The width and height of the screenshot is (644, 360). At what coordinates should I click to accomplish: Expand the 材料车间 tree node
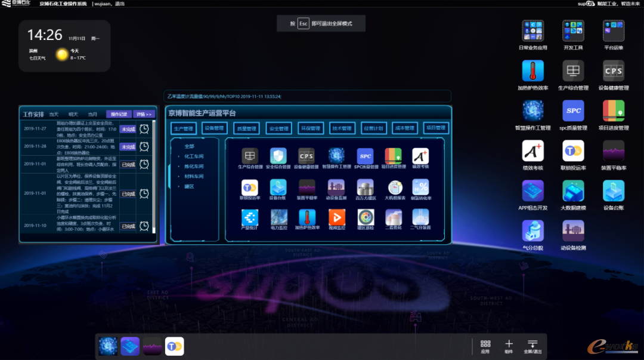pos(179,177)
